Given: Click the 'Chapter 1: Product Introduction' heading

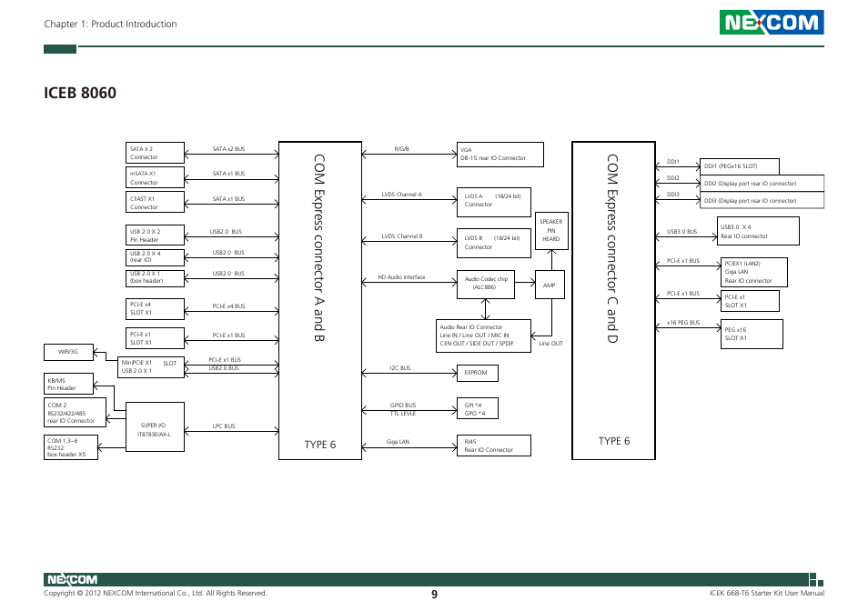Looking at the screenshot, I should 110,24.
